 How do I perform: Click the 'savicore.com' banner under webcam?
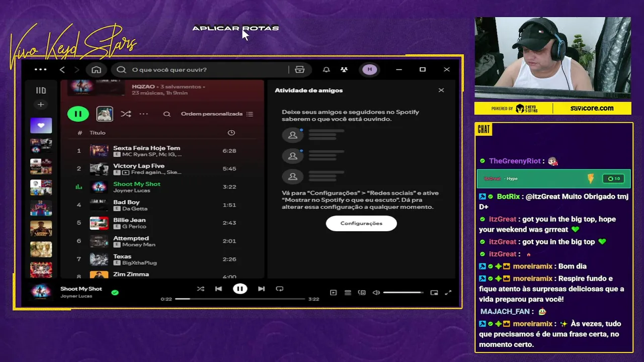click(592, 108)
